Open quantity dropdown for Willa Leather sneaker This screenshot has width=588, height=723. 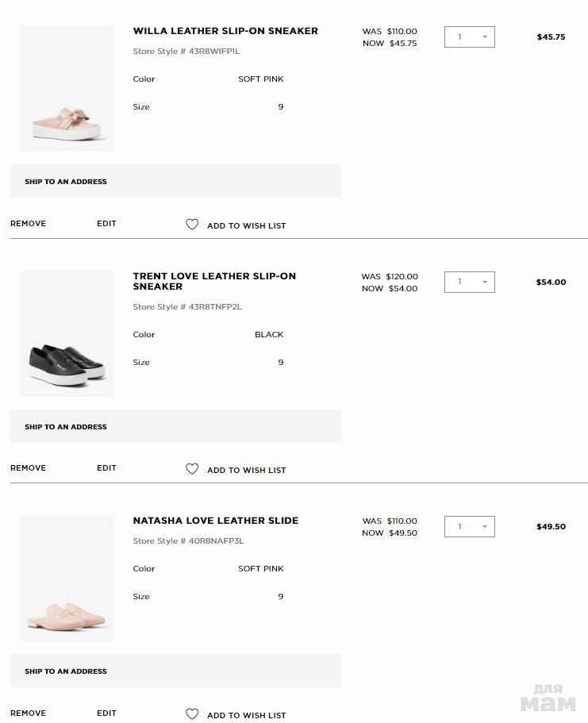point(470,37)
